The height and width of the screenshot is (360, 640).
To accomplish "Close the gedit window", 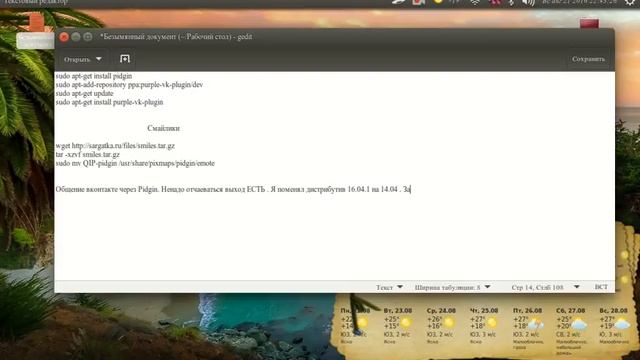I will [64, 37].
